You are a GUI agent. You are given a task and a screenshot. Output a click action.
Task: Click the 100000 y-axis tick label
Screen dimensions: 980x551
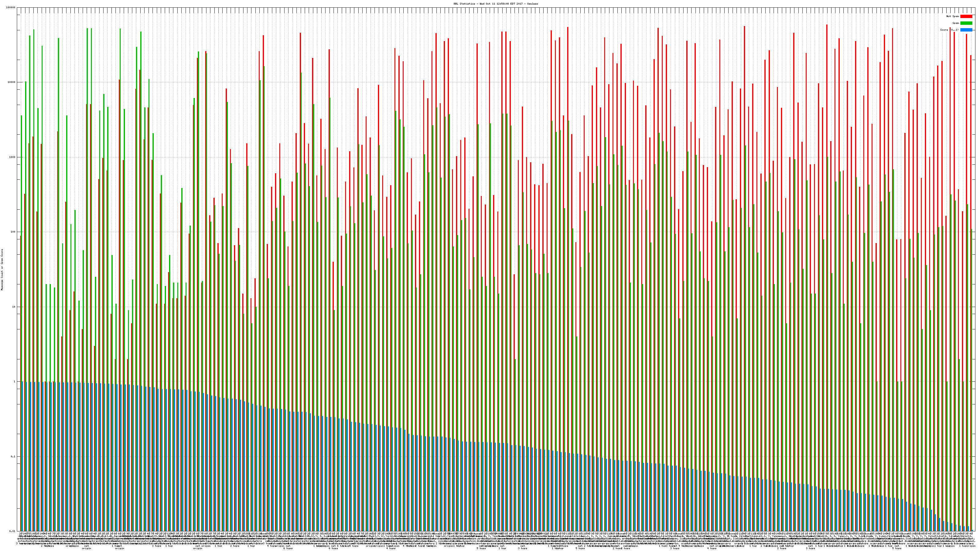point(11,8)
